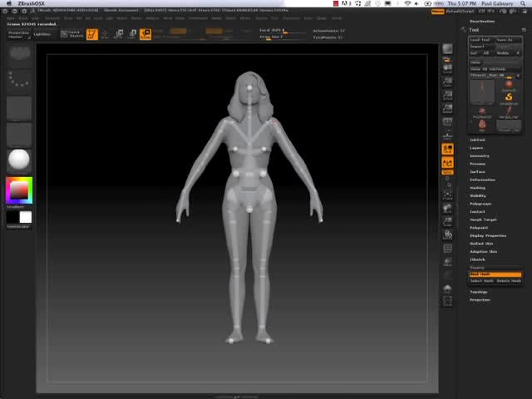Open the brush thumbnail at top of left shelf
The height and width of the screenshot is (399, 532).
point(18,52)
